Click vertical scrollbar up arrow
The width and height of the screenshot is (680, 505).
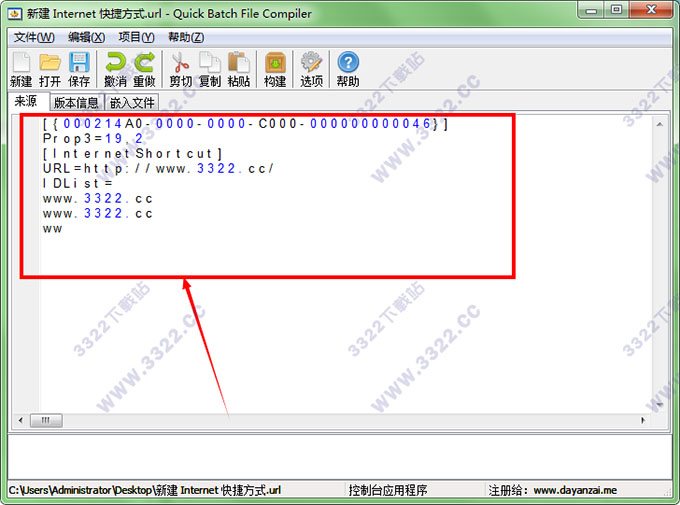click(660, 124)
